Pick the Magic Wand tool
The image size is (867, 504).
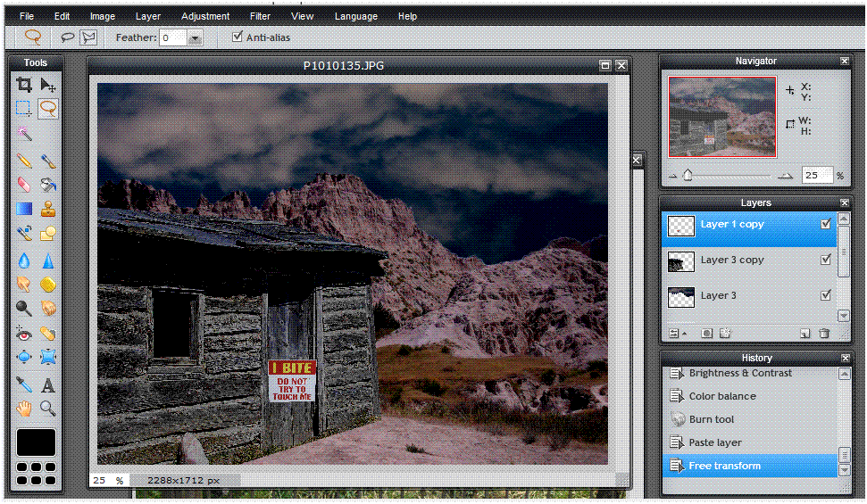tap(24, 134)
